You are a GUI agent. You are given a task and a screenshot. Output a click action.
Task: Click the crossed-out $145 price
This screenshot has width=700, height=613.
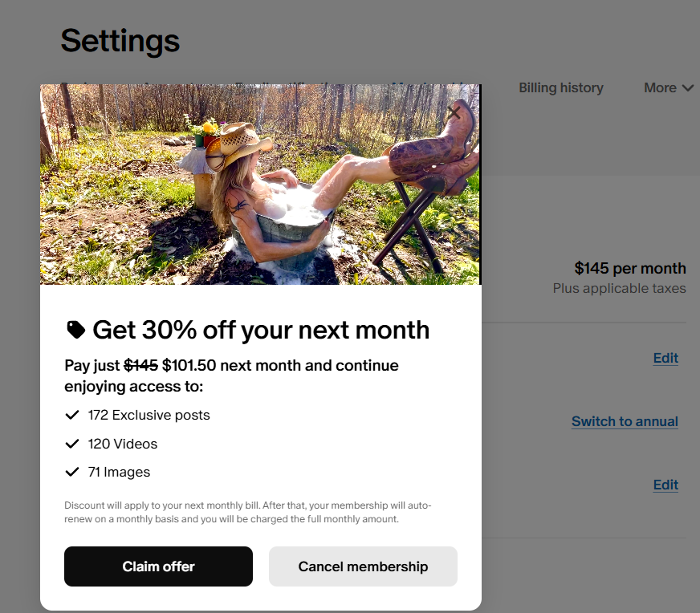140,366
